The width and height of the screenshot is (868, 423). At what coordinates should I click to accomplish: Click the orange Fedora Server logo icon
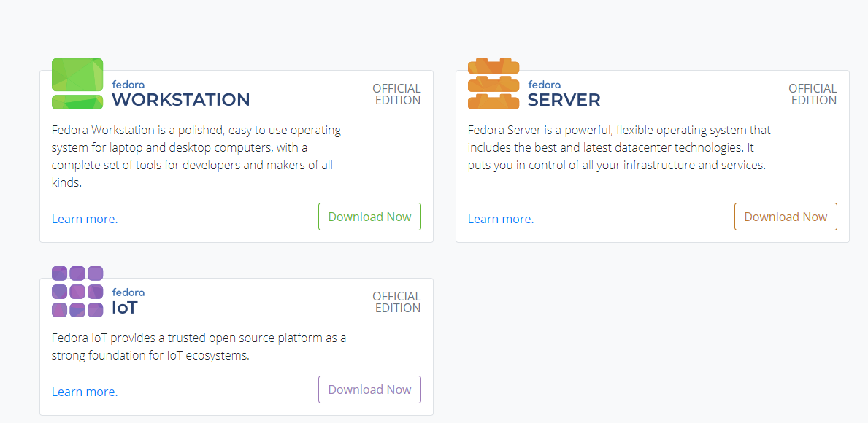point(493,84)
